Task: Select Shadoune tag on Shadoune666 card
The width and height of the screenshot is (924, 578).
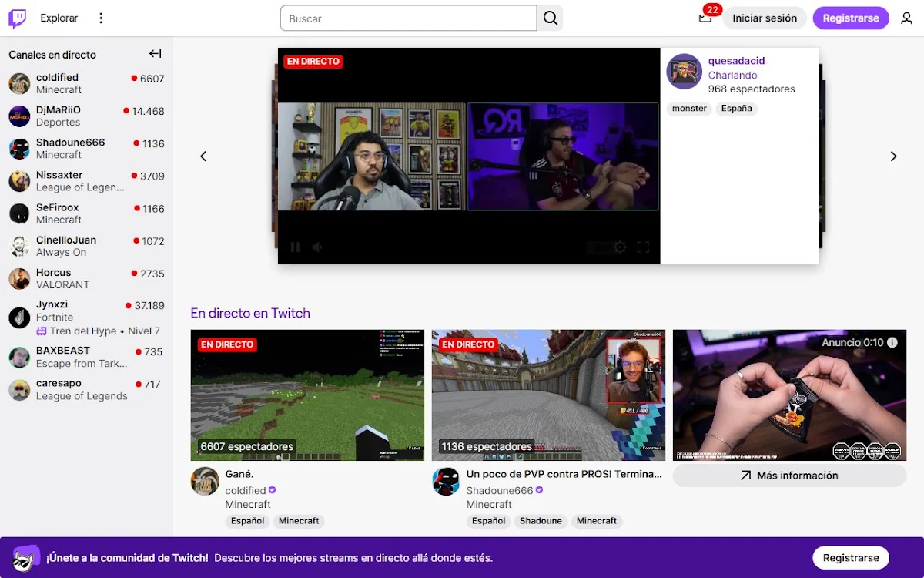Action: click(541, 521)
